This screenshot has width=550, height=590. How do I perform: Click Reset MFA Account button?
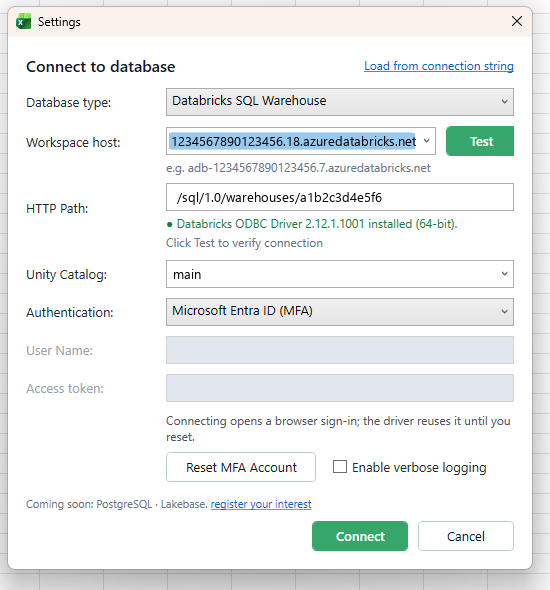tap(241, 467)
